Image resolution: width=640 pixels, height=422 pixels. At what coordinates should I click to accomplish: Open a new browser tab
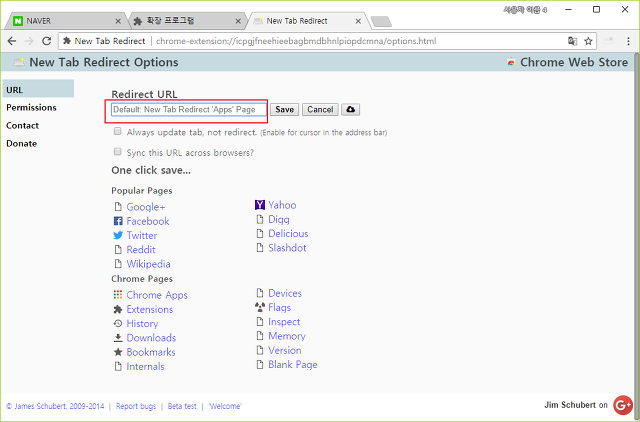pos(381,22)
